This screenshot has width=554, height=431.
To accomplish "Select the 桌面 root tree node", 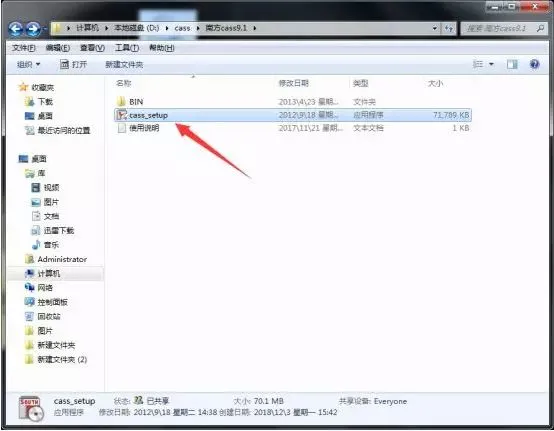I will coord(39,159).
